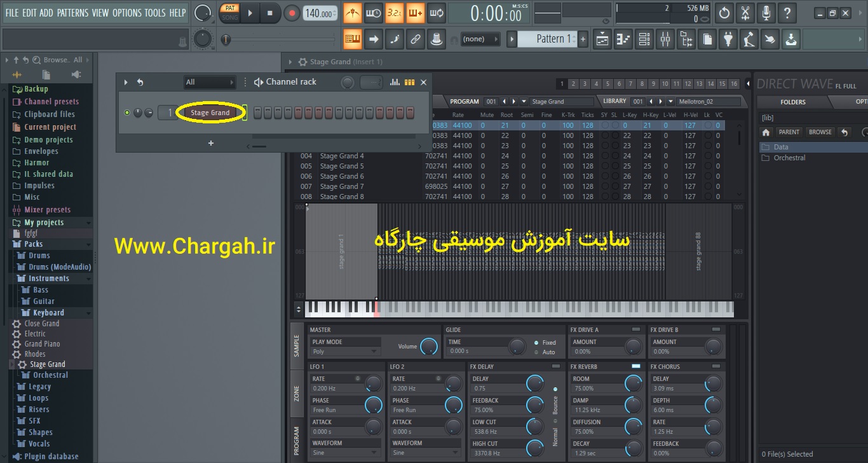Toggle step sequencer view icon in Channel rack
The height and width of the screenshot is (463, 868).
click(x=410, y=82)
